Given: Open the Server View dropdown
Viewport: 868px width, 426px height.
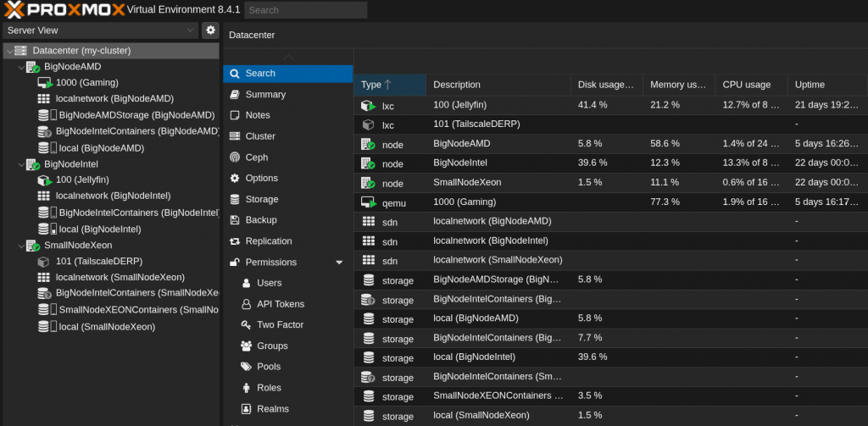Looking at the screenshot, I should (x=190, y=30).
